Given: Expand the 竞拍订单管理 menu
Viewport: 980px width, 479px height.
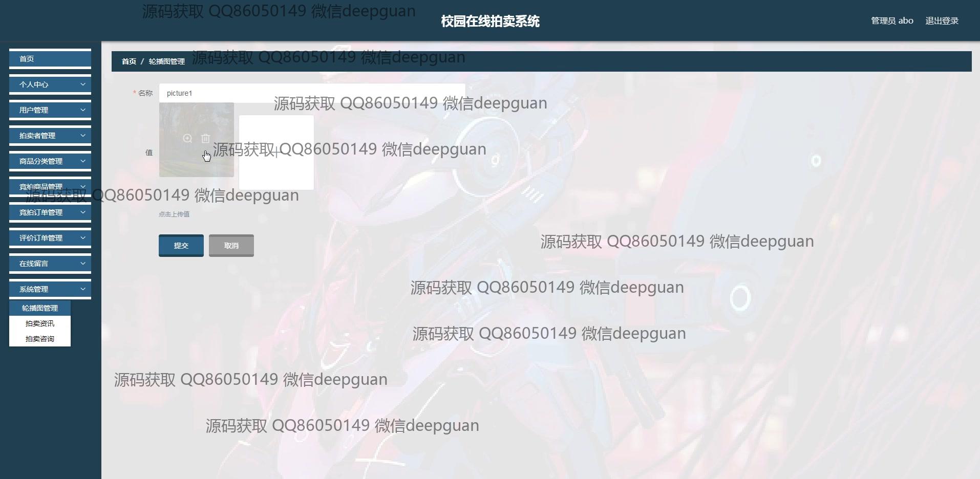Looking at the screenshot, I should coord(50,212).
